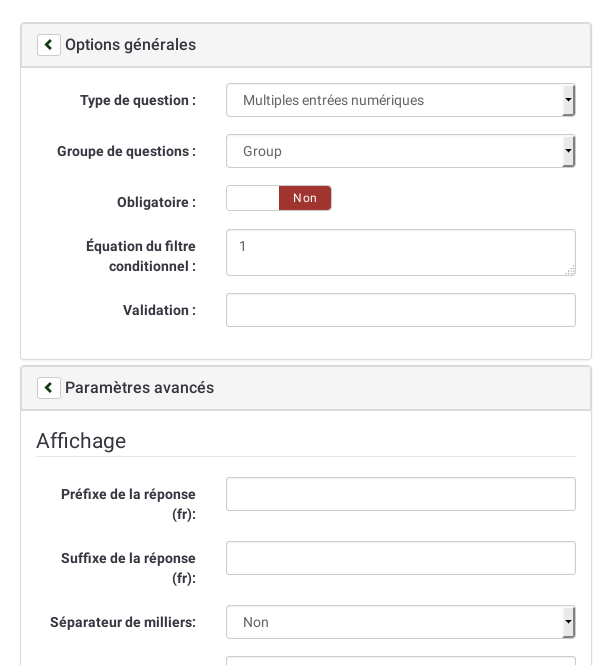The height and width of the screenshot is (665, 616).
Task: Click into the Équation du filtre conditionnel field
Action: [400, 252]
